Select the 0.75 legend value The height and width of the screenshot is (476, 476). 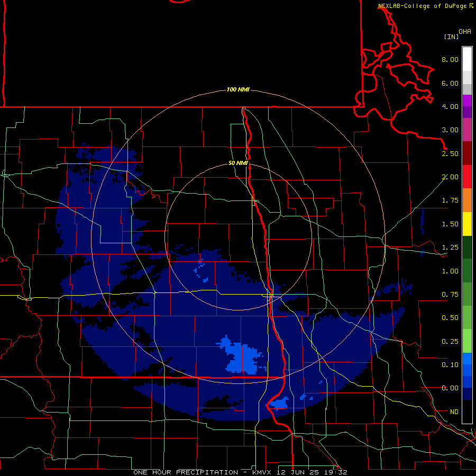[x=450, y=295]
